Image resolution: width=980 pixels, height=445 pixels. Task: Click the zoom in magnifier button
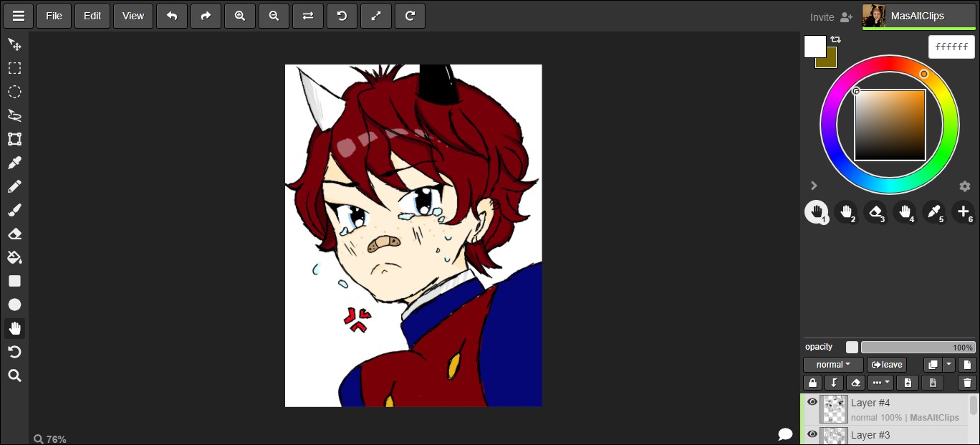[240, 16]
